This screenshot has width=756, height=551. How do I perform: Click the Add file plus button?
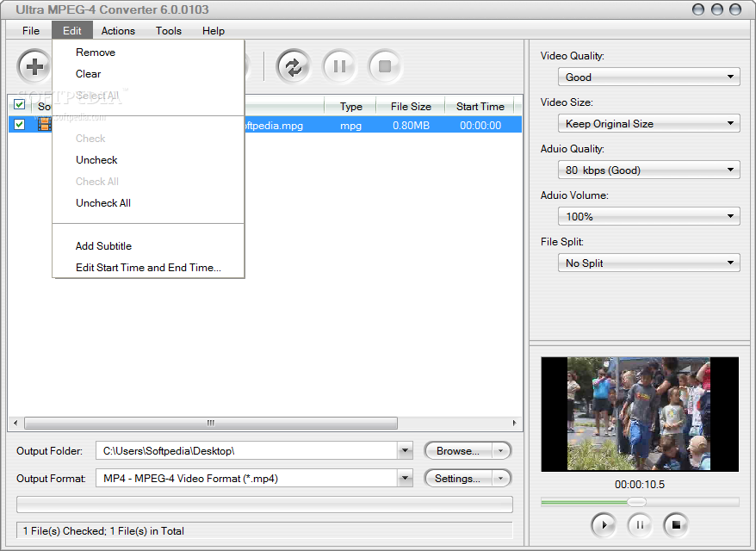point(34,66)
